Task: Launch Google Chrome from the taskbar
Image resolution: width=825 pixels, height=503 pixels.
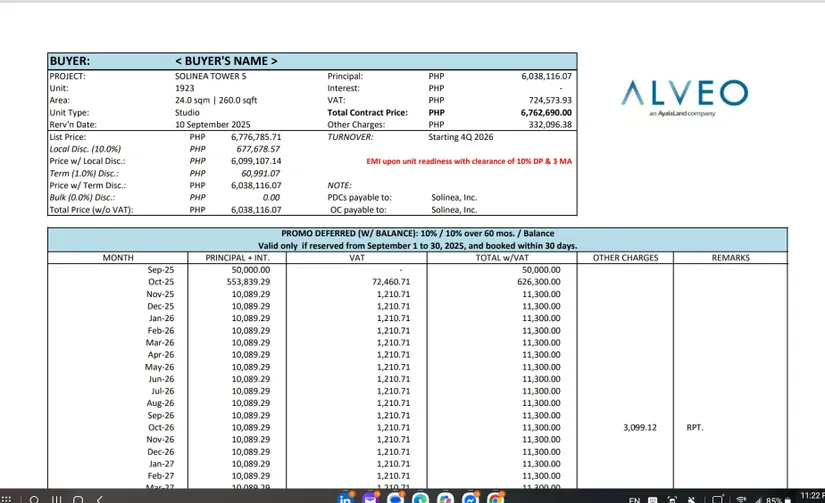Action: [x=495, y=499]
